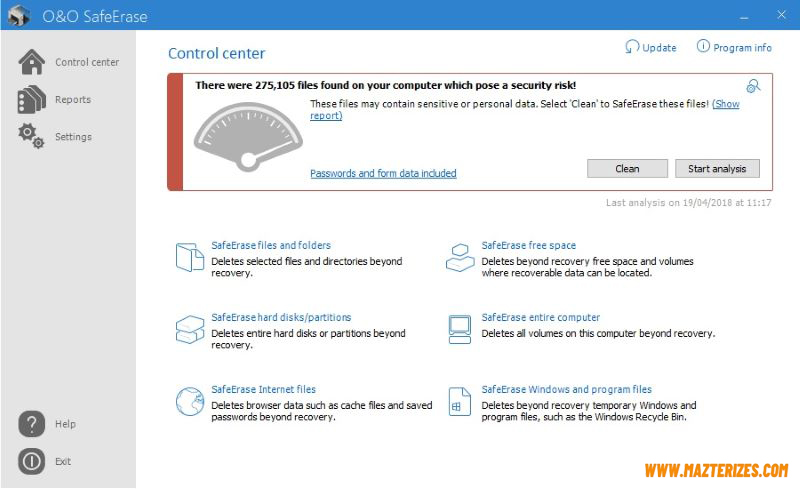Click the Windows and program files document icon
Viewport: 800px width, 489px height.
(x=460, y=402)
